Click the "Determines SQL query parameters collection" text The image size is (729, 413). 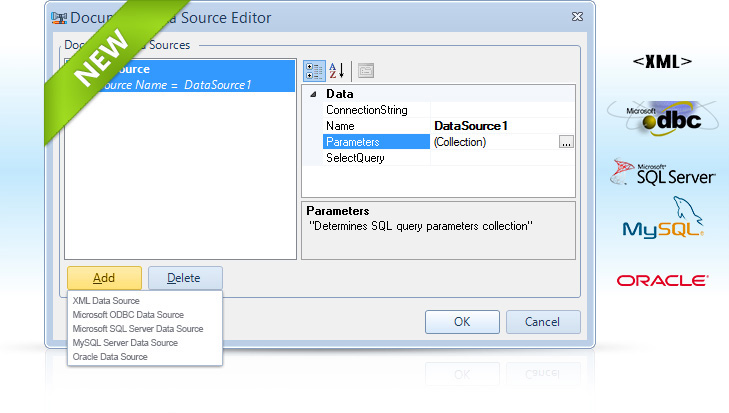pos(421,226)
